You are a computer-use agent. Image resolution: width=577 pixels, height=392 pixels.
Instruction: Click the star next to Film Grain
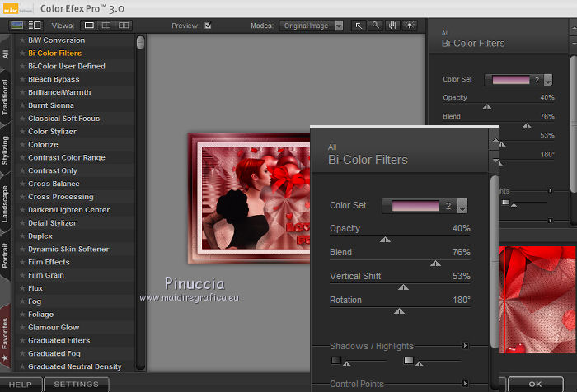(x=22, y=275)
